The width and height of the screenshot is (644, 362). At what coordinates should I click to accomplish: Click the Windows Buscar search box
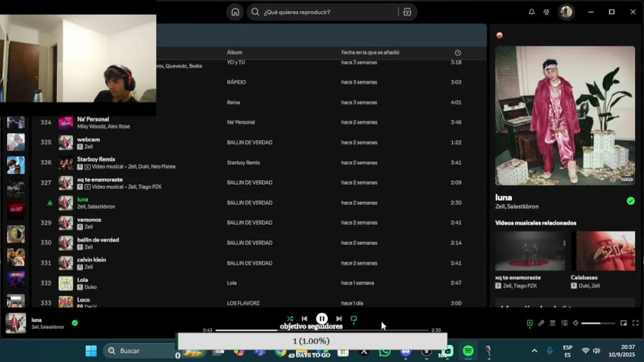pyautogui.click(x=141, y=351)
